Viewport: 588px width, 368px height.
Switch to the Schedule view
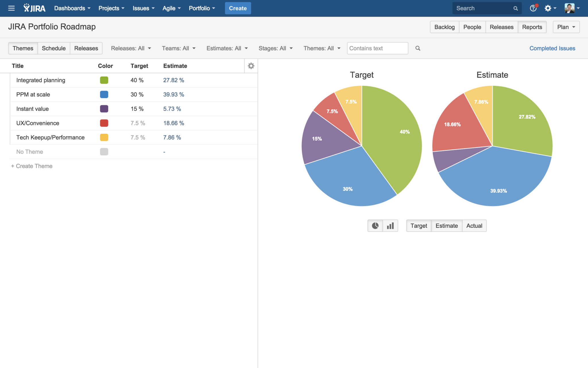(x=54, y=48)
